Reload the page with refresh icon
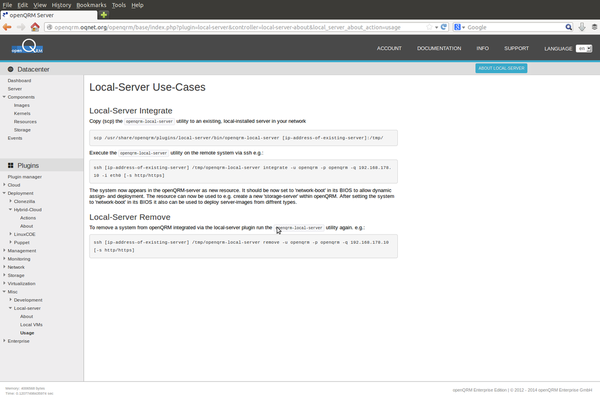600x397 pixels. 443,27
